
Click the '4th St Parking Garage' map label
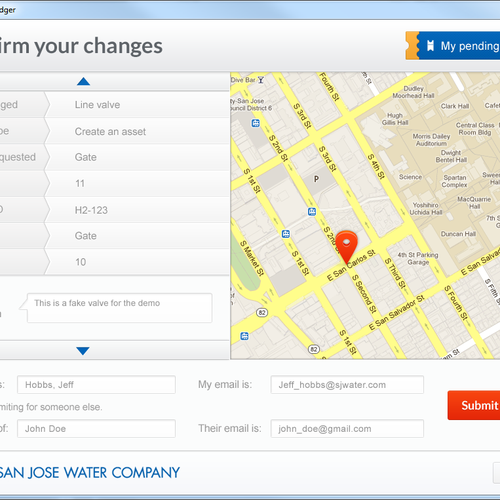coord(418,258)
